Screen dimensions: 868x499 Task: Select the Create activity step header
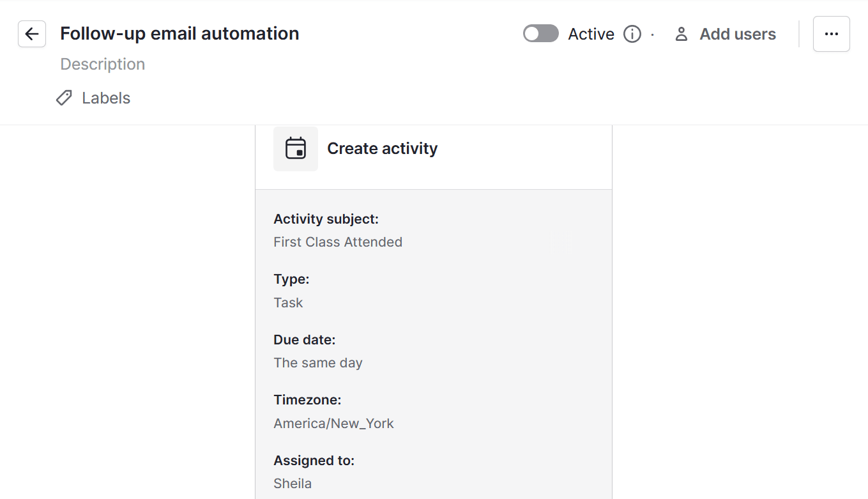[x=382, y=148]
